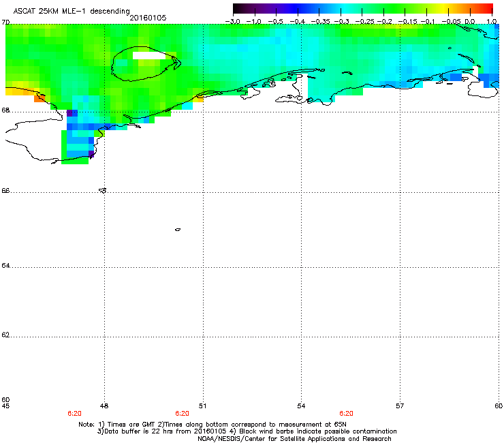This screenshot has width=504, height=443.
Task: Click the latitude label 68
Action: click(x=5, y=110)
